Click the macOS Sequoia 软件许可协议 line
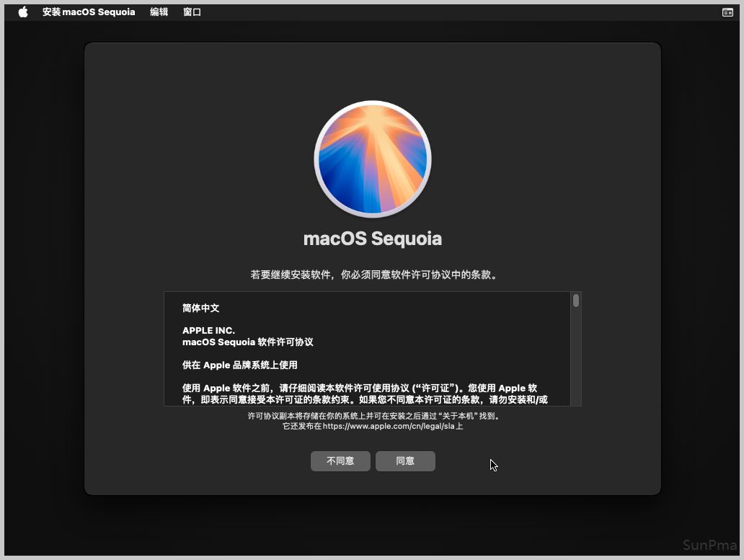Viewport: 744px width, 560px height. (x=247, y=342)
